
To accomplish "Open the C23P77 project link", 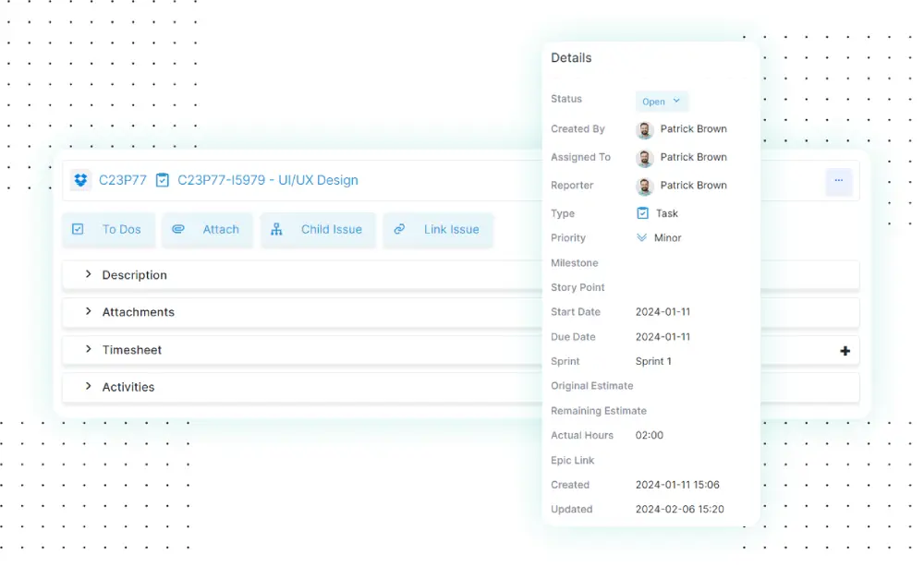I will (123, 180).
